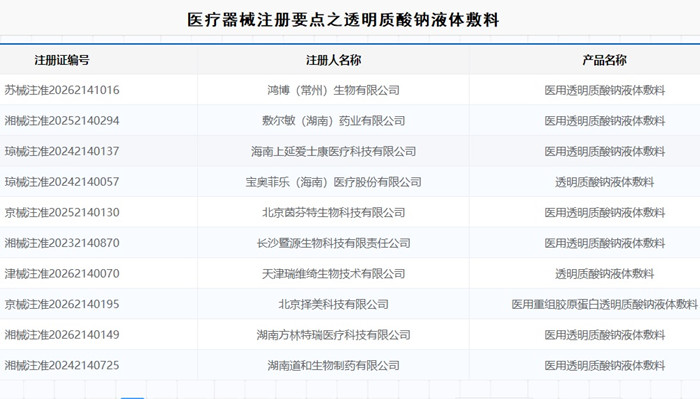Click registrant 湖南道和生物制药有限公司
Screen dimensions: 700x399
333,366
